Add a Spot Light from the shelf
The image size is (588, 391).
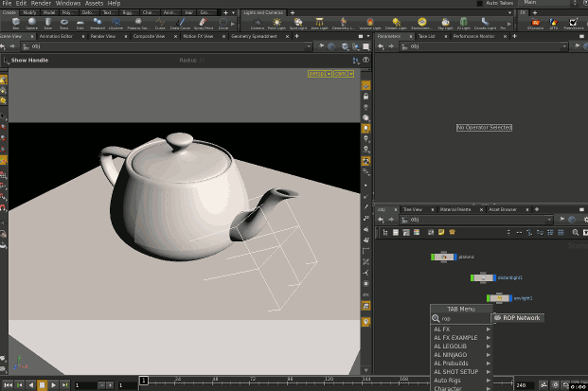298,24
